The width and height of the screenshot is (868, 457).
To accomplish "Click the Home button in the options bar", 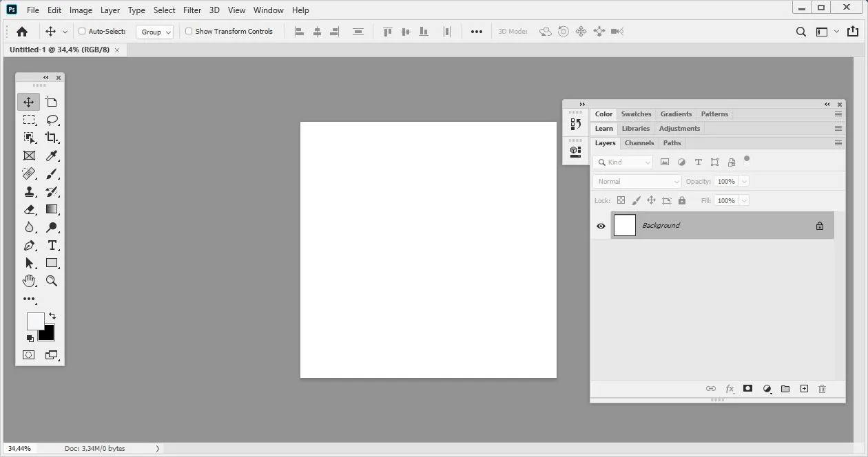I will 21,31.
